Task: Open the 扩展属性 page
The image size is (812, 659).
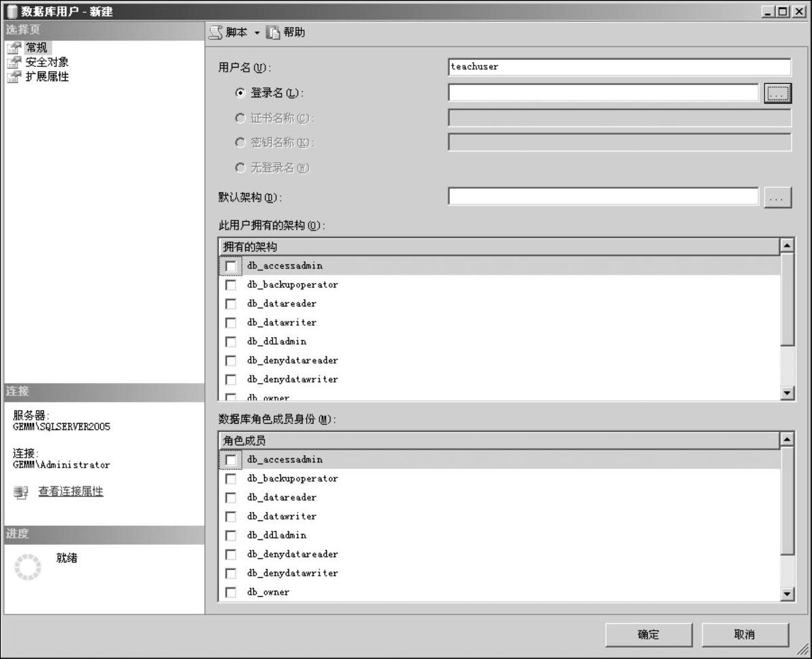Action: 47,77
